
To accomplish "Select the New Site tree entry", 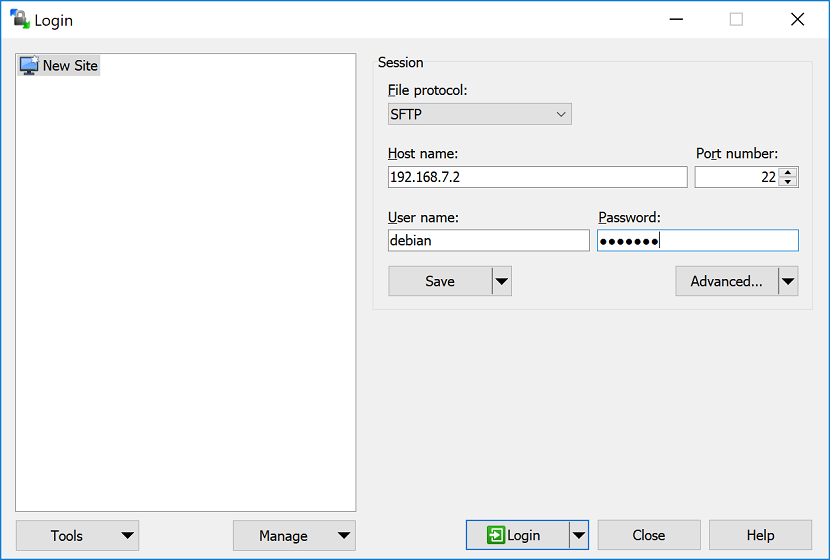I will pos(70,65).
